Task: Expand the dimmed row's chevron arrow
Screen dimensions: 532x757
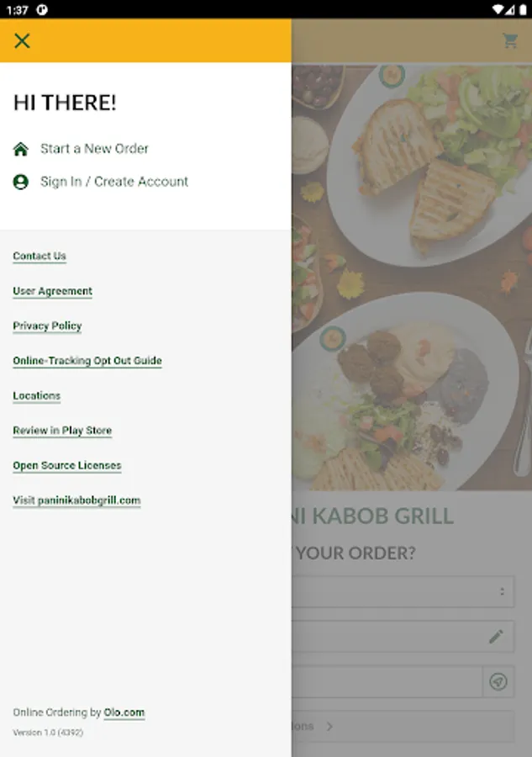Action: (329, 726)
